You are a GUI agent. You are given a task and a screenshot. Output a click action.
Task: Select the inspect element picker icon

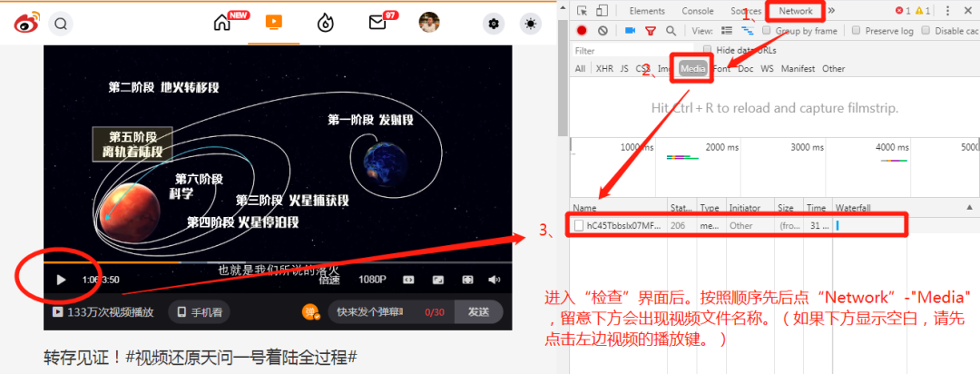tap(582, 11)
